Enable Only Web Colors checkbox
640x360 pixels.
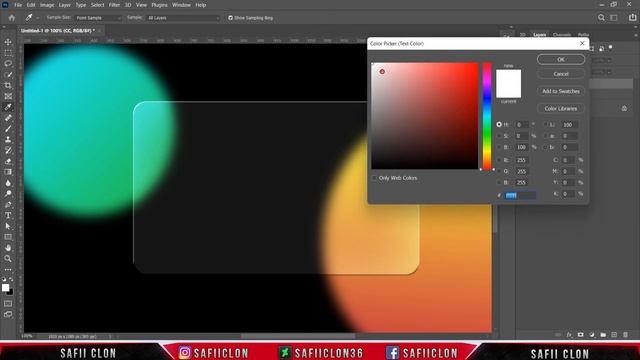coord(374,178)
